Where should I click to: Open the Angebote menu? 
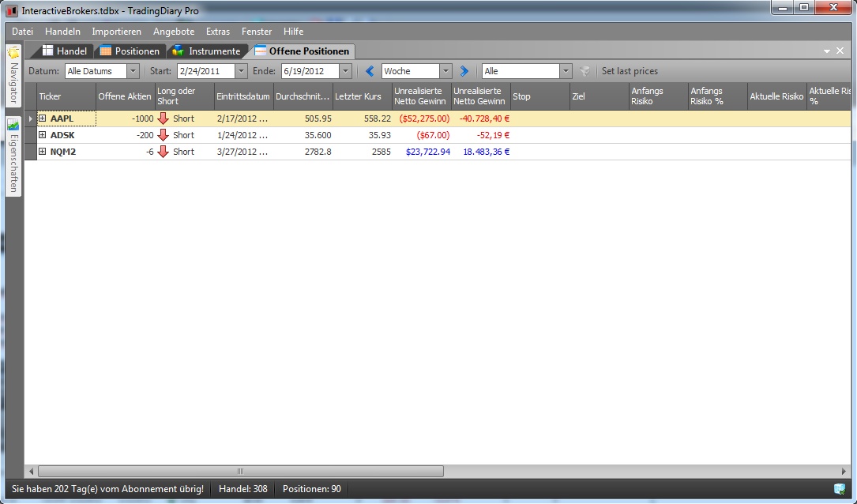click(174, 32)
